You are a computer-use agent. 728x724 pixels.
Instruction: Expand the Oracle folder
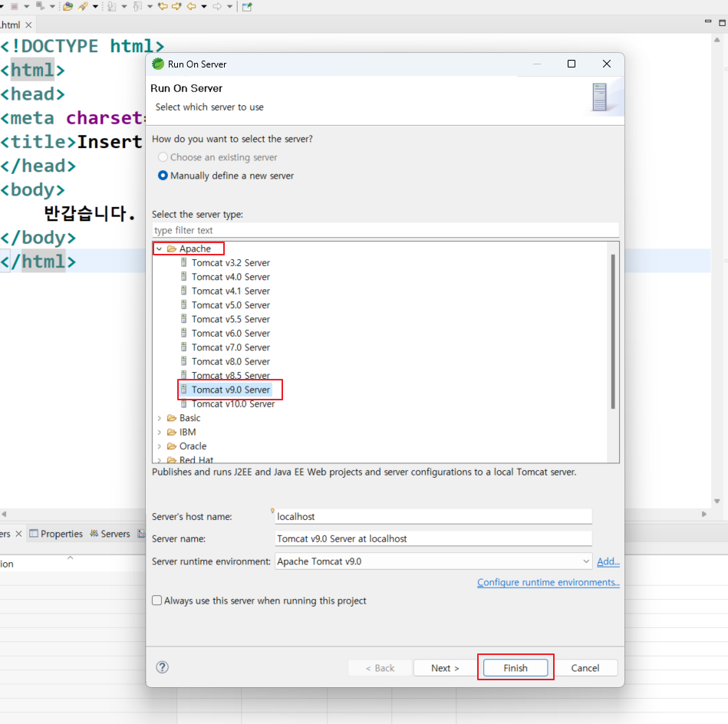pos(160,446)
